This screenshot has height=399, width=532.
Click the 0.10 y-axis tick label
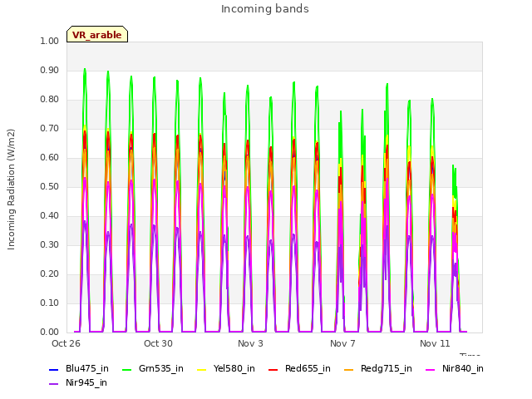pos(50,303)
